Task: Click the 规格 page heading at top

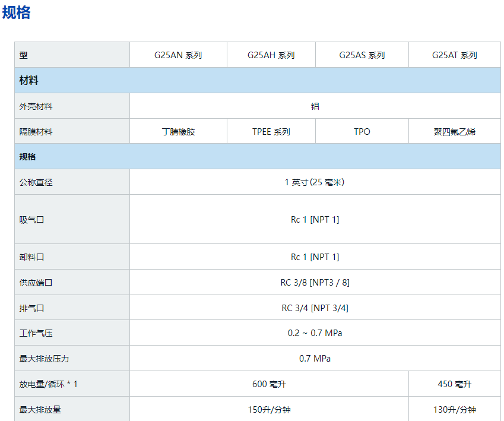Action: coord(17,12)
